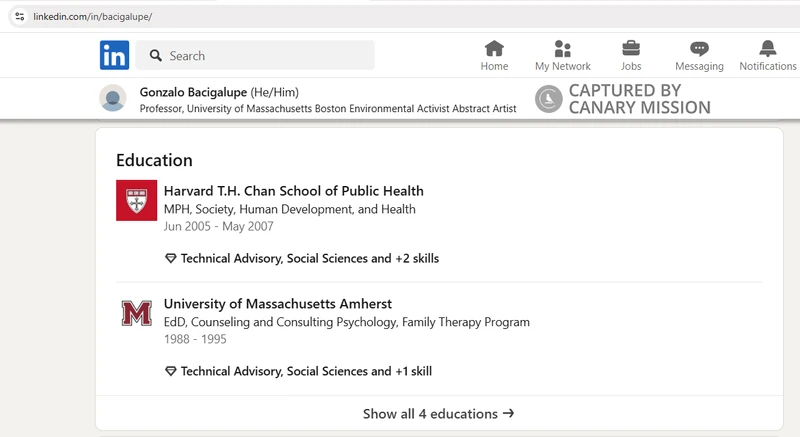The height and width of the screenshot is (437, 800).
Task: Focus the LinkedIn Search field
Action: [x=255, y=55]
